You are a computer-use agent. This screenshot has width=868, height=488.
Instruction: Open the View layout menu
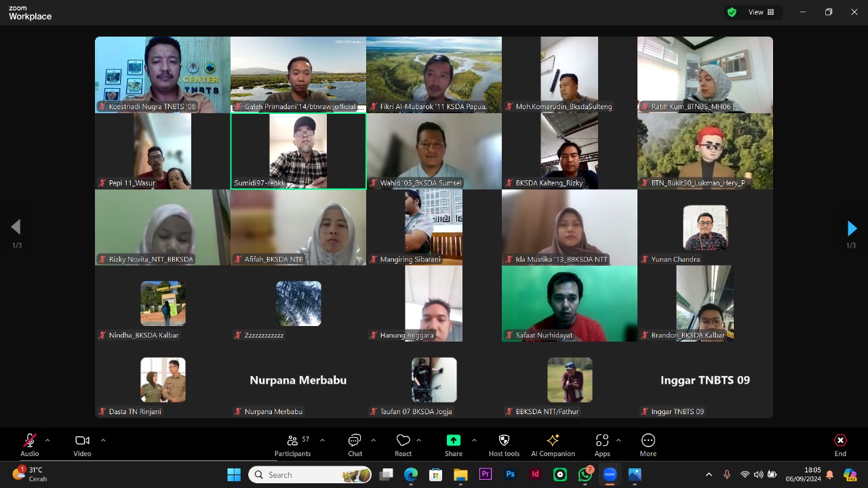761,12
